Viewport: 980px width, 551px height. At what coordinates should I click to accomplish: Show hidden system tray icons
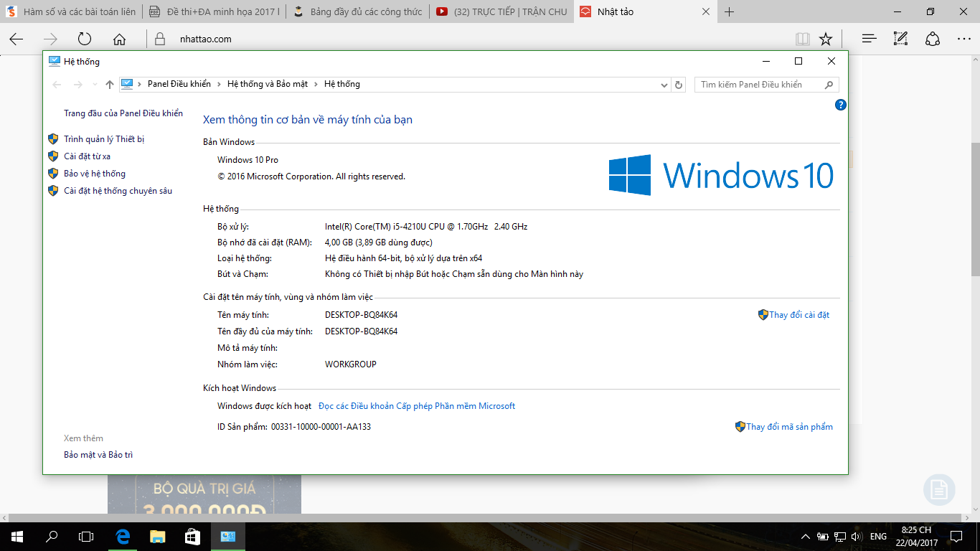coord(806,537)
